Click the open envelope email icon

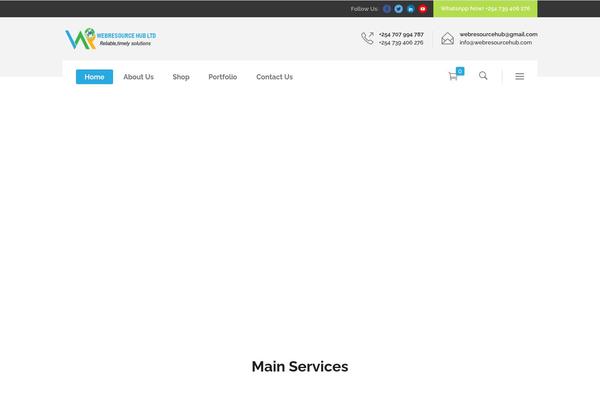[x=447, y=38]
